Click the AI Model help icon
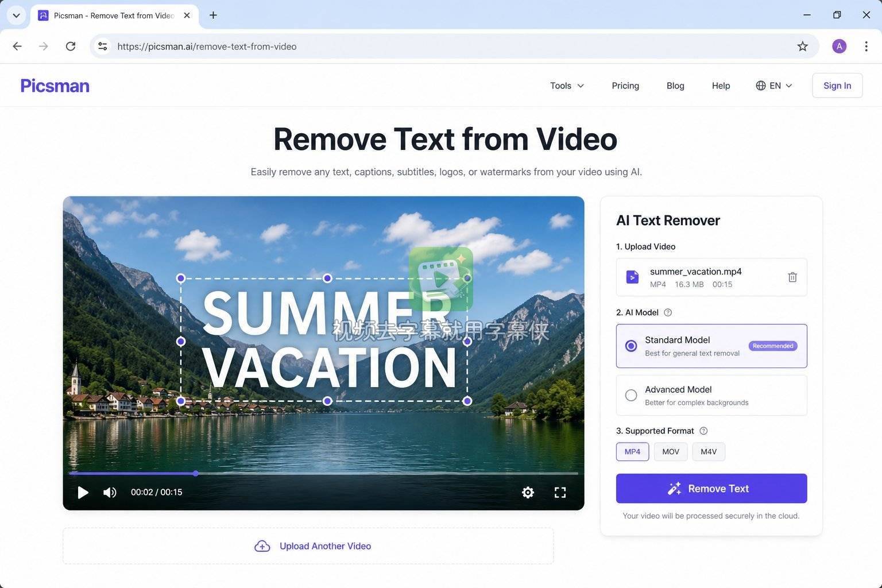This screenshot has width=882, height=588. (x=668, y=312)
